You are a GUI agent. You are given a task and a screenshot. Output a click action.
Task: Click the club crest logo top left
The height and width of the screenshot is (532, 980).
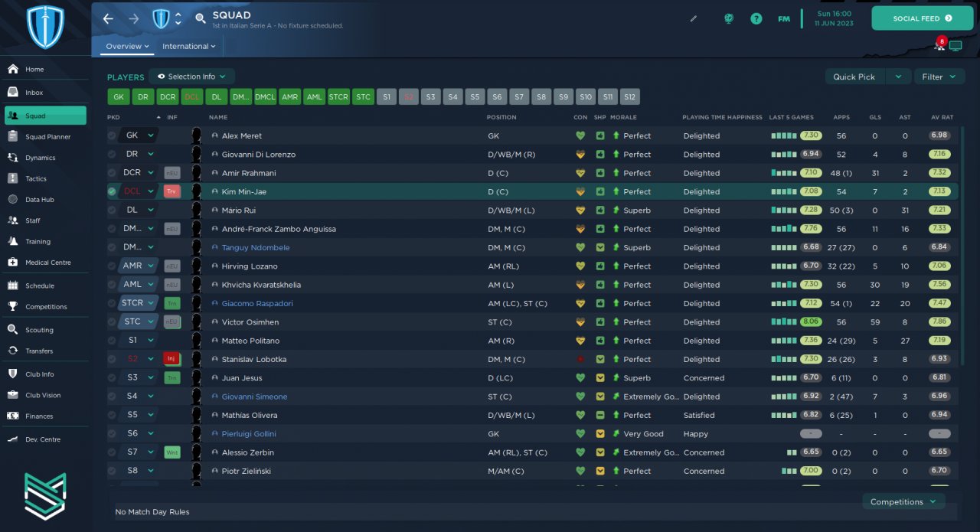pyautogui.click(x=45, y=27)
